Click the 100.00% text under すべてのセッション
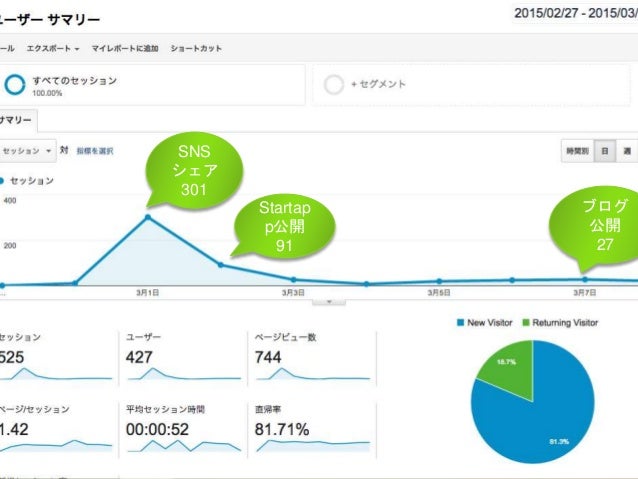Image resolution: width=638 pixels, height=479 pixels. pos(47,93)
